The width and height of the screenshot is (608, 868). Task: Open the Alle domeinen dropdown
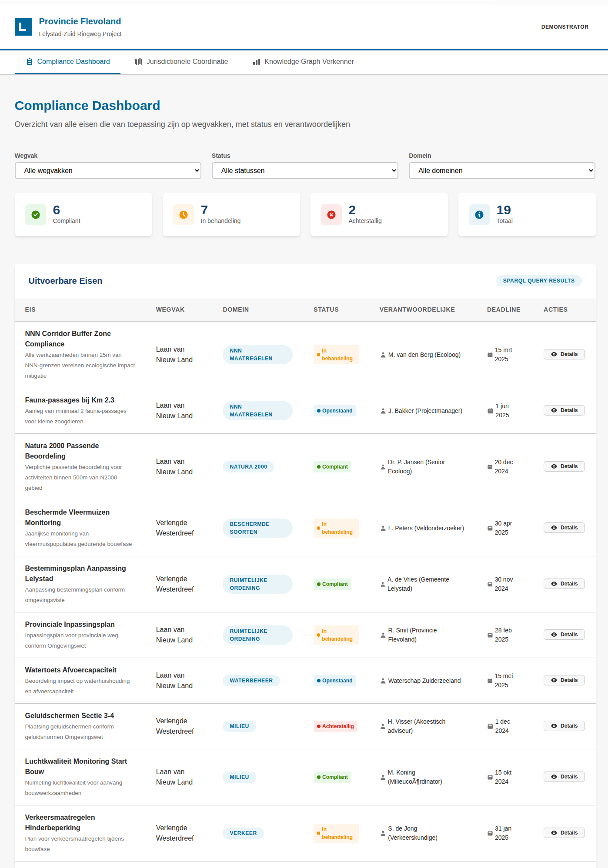502,171
